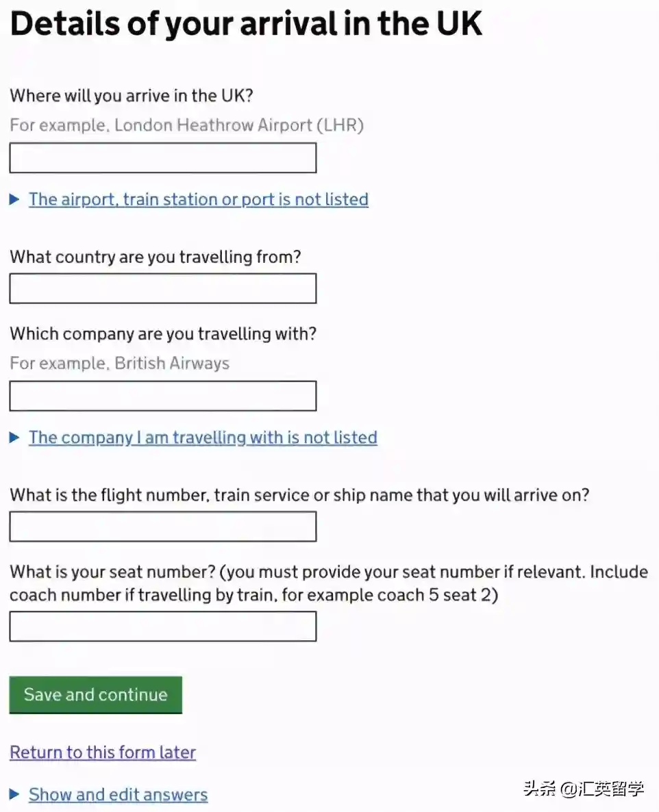
Task: Click the 'Where will you arrive in the UK?' label
Action: 132,96
